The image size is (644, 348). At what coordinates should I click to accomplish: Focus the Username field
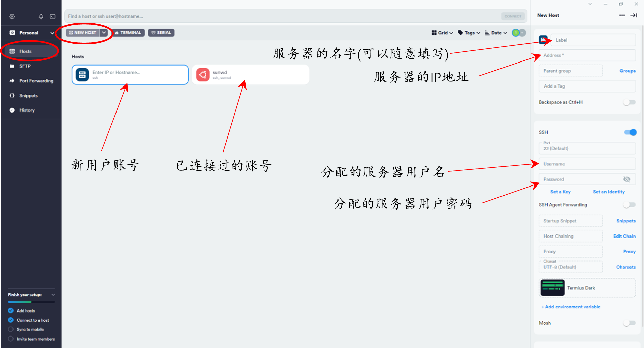pyautogui.click(x=587, y=164)
